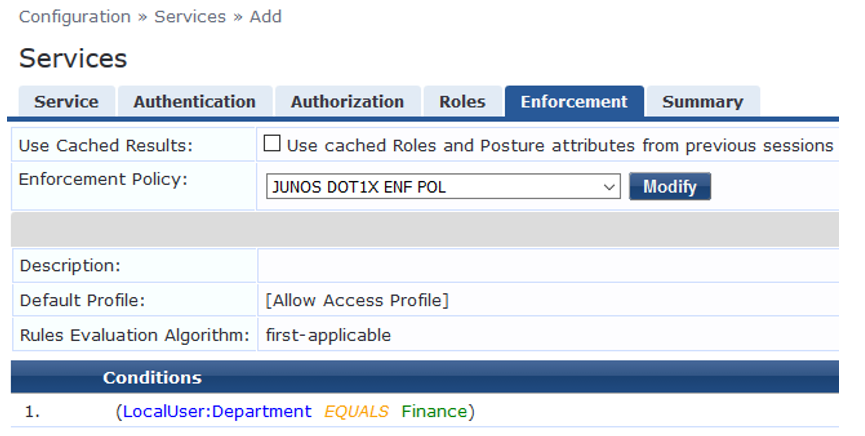The height and width of the screenshot is (436, 865).
Task: Click the Allow Access Profile default value
Action: (x=357, y=300)
